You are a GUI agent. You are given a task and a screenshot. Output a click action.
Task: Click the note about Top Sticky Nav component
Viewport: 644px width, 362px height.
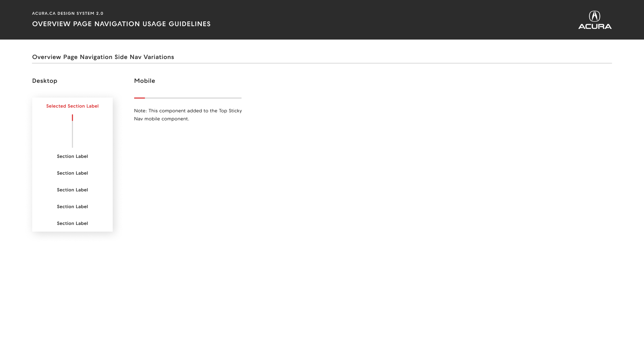tap(188, 115)
